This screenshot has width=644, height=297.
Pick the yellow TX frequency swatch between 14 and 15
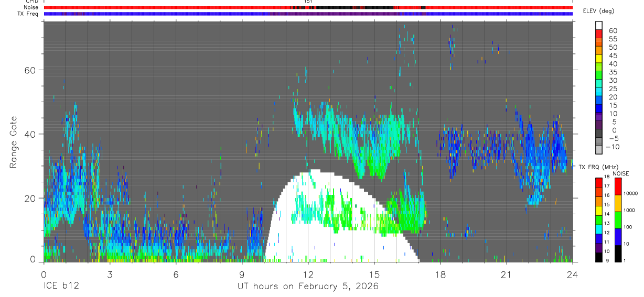click(x=599, y=210)
